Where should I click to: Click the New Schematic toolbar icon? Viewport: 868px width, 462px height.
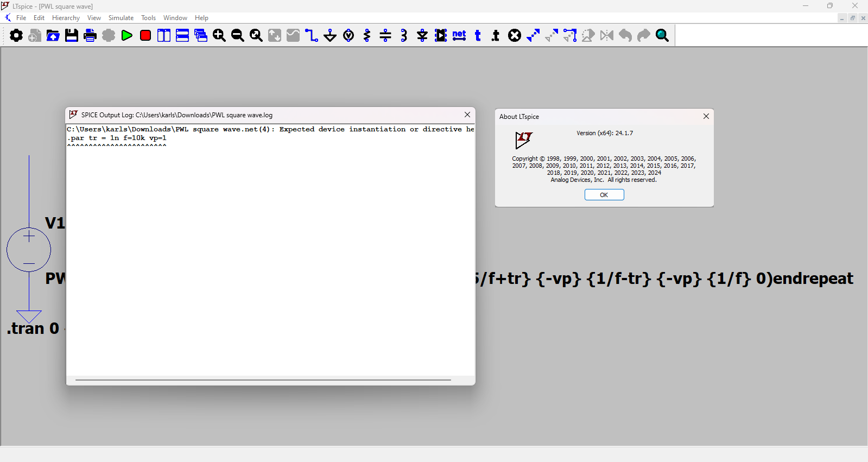tap(35, 35)
